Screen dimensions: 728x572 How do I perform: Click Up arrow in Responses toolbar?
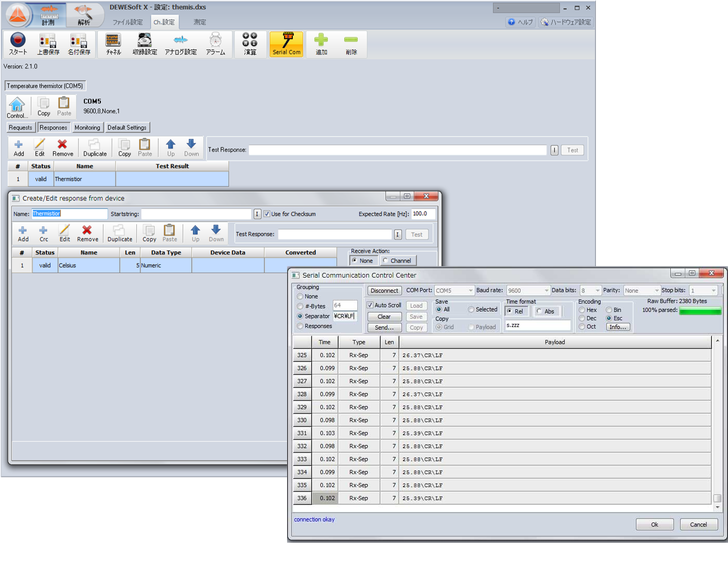[x=171, y=148]
